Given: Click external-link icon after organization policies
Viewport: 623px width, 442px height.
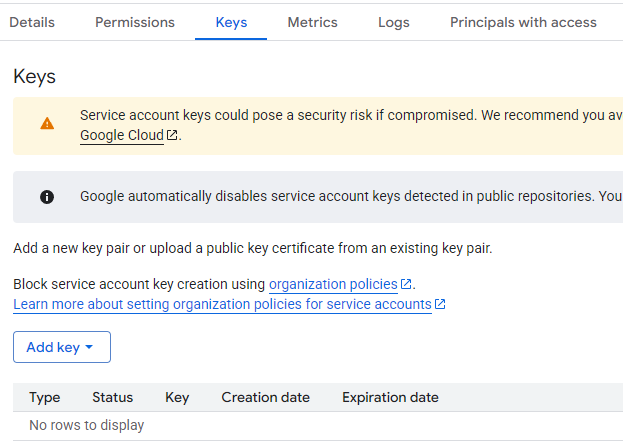Looking at the screenshot, I should click(406, 285).
